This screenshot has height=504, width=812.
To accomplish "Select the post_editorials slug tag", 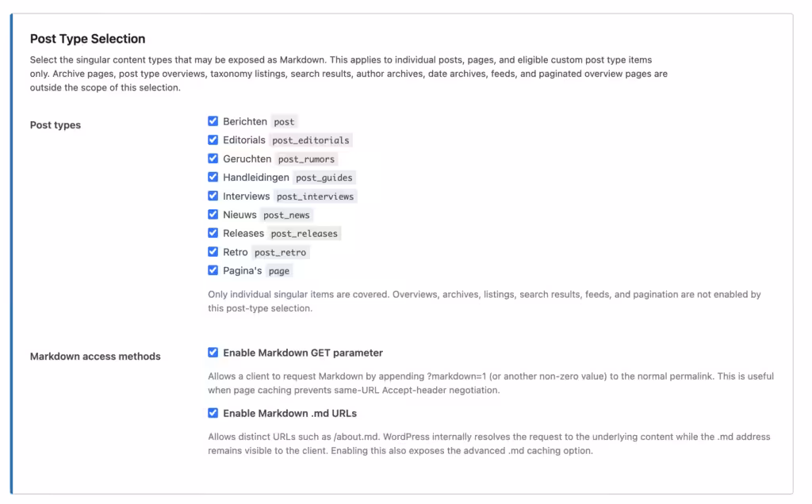I will click(311, 140).
